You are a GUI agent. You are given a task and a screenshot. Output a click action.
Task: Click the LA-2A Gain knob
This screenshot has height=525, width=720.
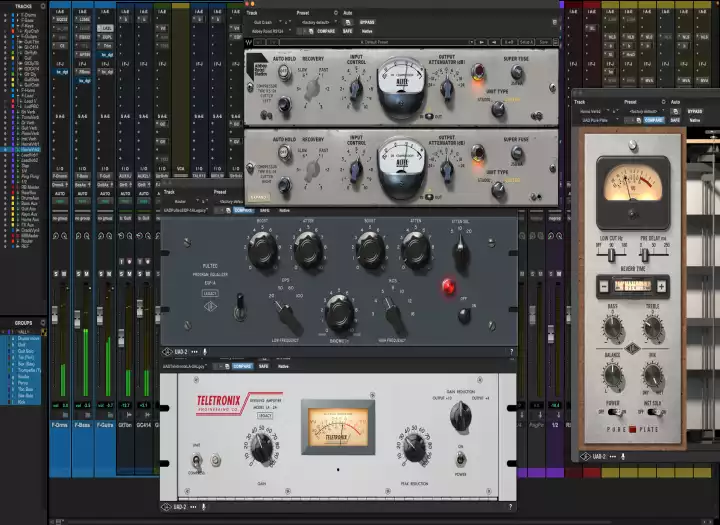pyautogui.click(x=263, y=448)
